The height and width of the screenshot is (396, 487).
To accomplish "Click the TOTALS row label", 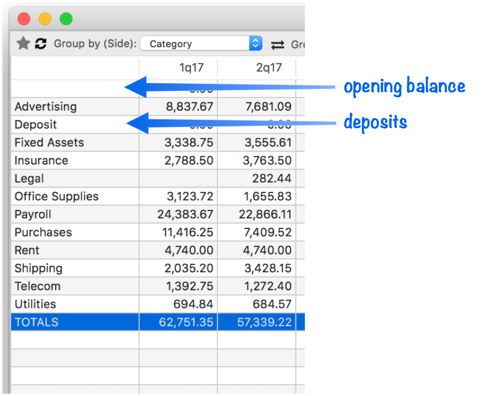I will coord(37,322).
